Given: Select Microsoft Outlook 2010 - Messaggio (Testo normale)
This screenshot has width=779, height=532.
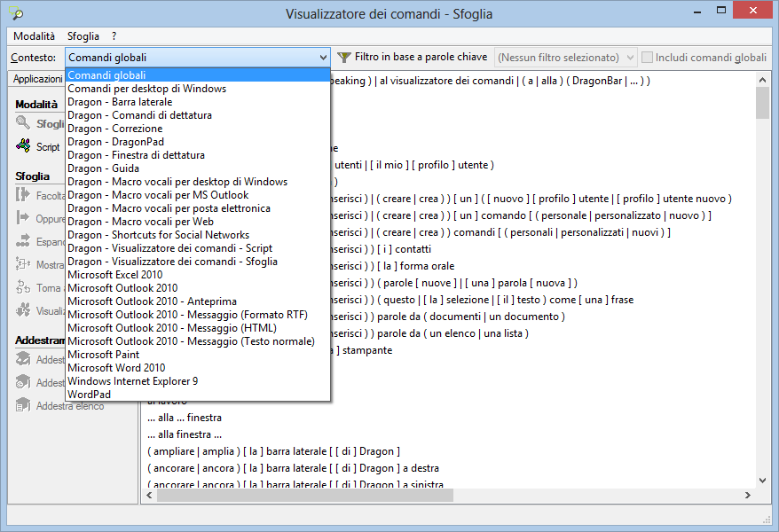Looking at the screenshot, I should (198, 341).
